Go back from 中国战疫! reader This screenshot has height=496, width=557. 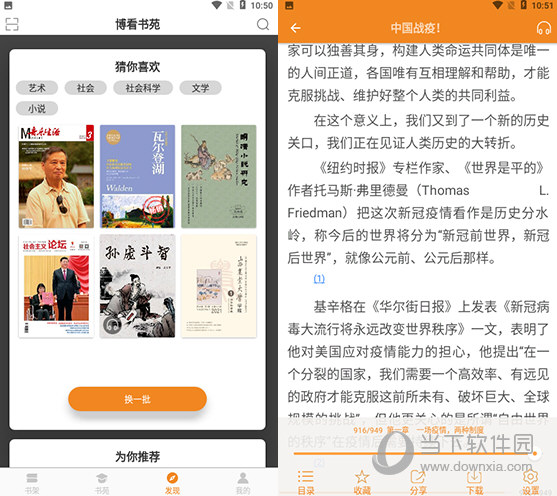point(296,28)
